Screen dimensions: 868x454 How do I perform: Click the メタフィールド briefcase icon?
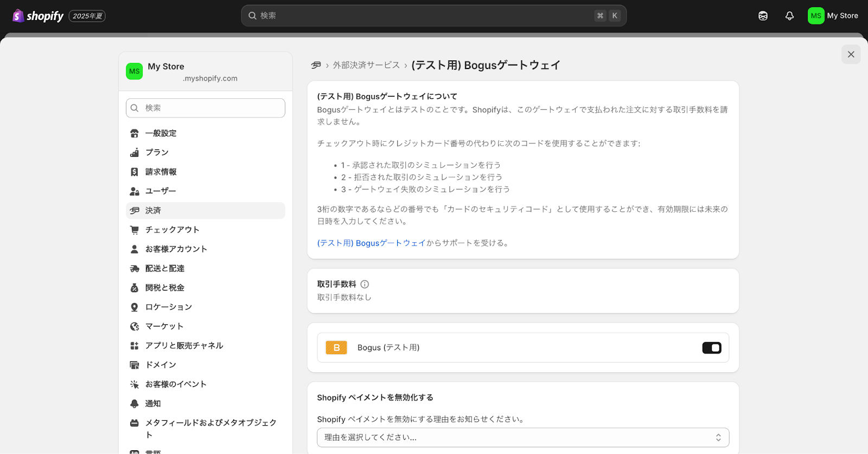[x=135, y=423]
